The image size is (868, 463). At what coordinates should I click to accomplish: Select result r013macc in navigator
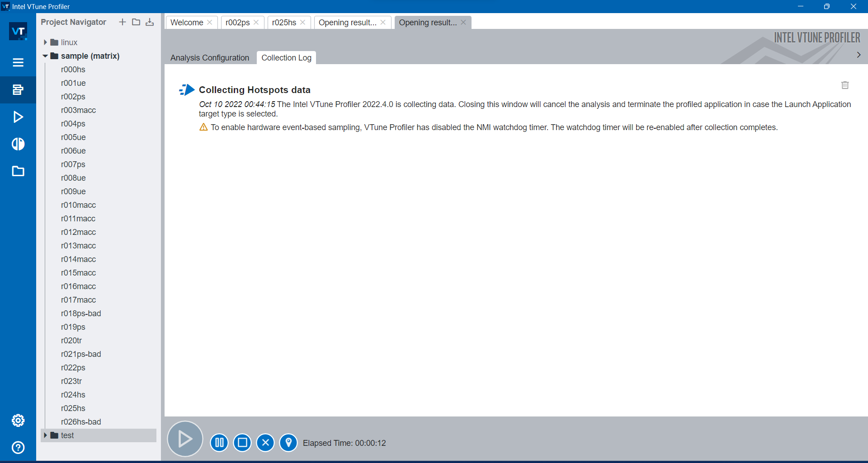(x=78, y=246)
